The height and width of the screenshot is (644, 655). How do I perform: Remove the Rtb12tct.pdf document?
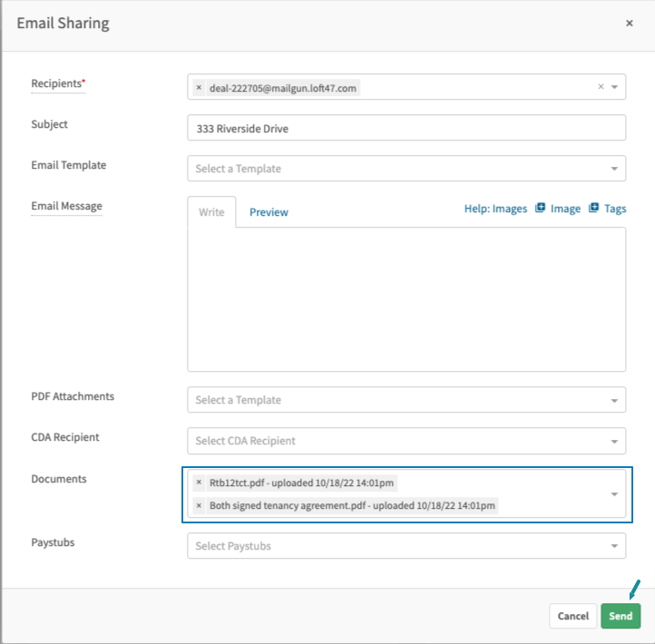pyautogui.click(x=199, y=483)
